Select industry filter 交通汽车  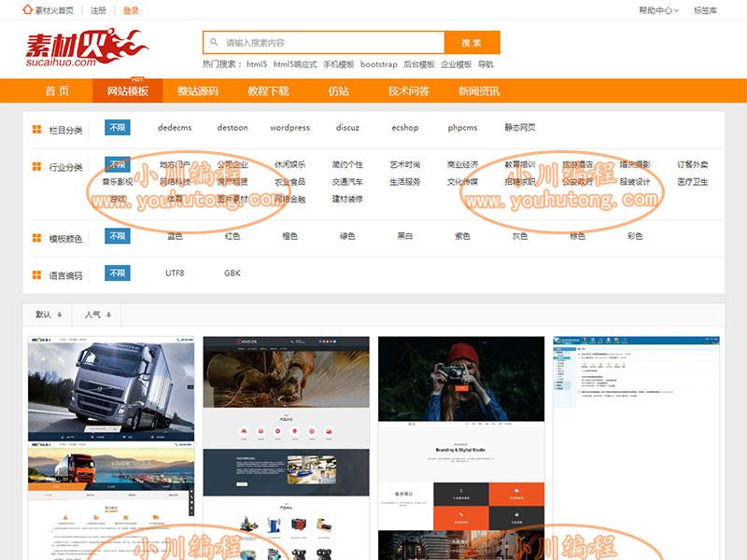pyautogui.click(x=347, y=182)
